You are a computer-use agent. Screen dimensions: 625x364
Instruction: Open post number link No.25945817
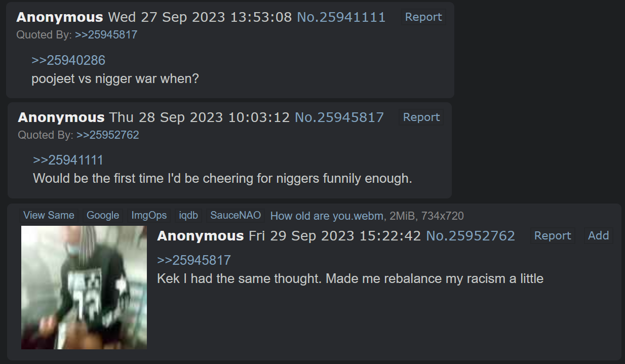[339, 117]
